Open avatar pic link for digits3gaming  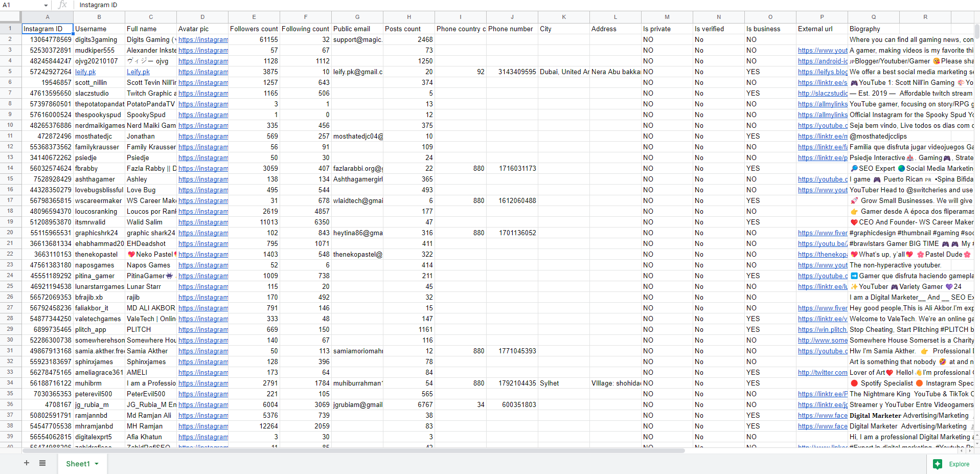tap(203, 39)
